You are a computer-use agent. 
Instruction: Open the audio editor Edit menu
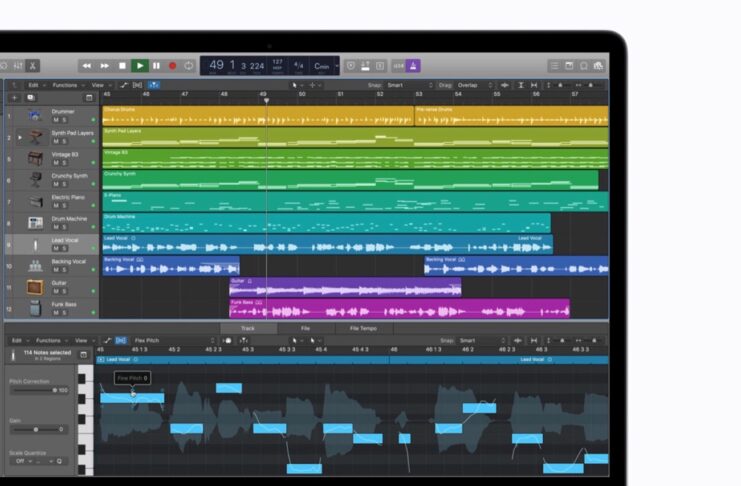19,340
